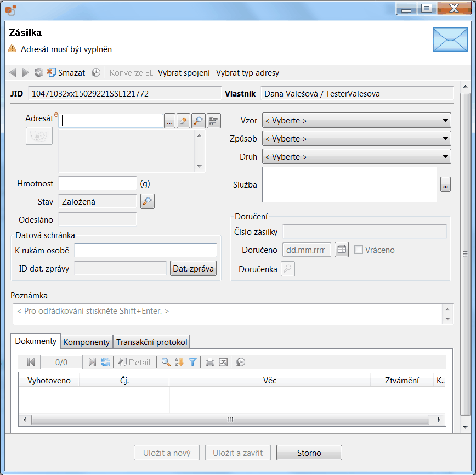The width and height of the screenshot is (476, 475).
Task: Click into Poznámka note field
Action: (228, 314)
